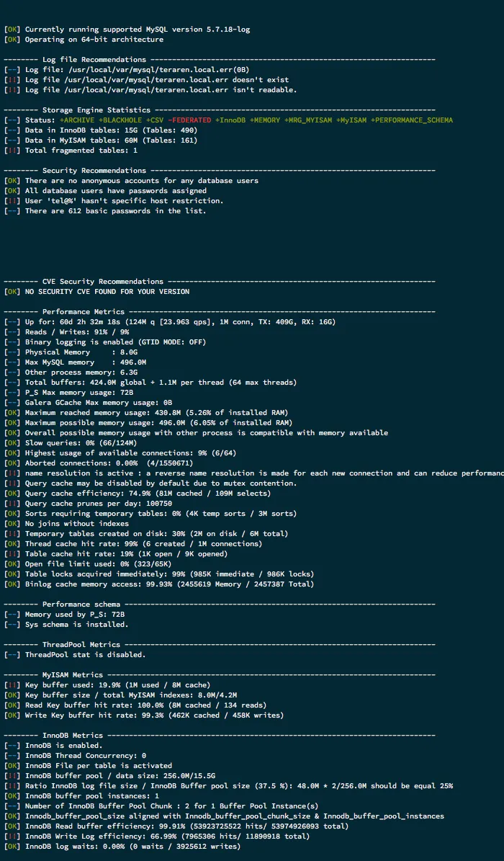The width and height of the screenshot is (504, 861).
Task: Click the CVE Security Recommendations header
Action: click(103, 282)
